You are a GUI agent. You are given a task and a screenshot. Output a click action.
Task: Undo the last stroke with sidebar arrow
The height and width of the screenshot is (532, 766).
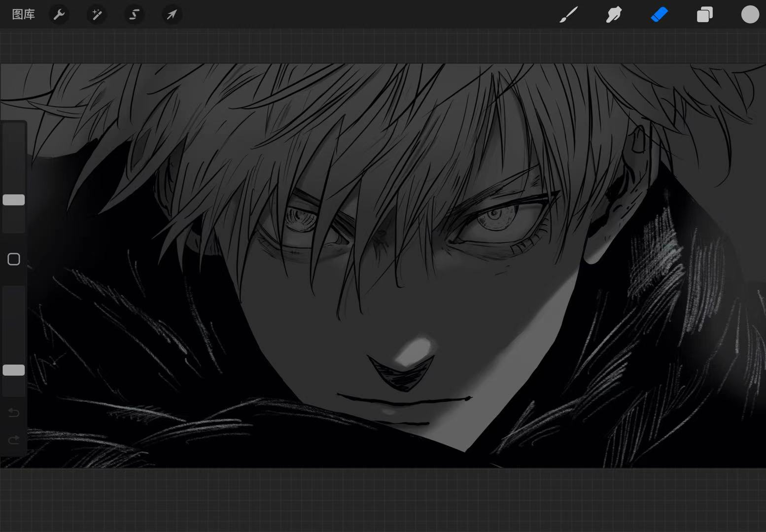(14, 412)
